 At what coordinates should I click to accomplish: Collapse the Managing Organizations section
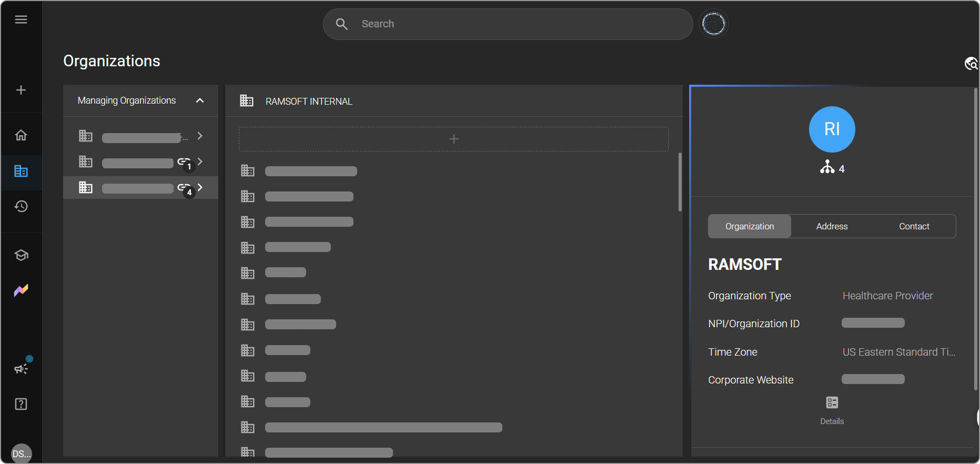click(200, 100)
